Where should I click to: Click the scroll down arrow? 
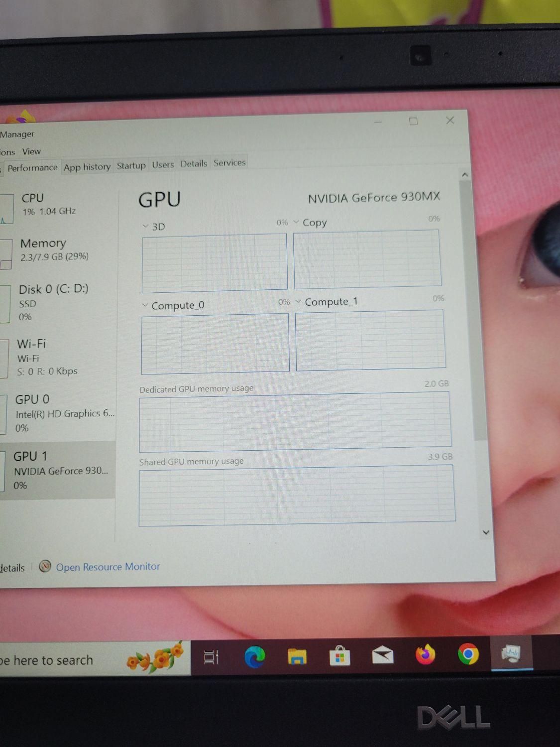point(486,532)
